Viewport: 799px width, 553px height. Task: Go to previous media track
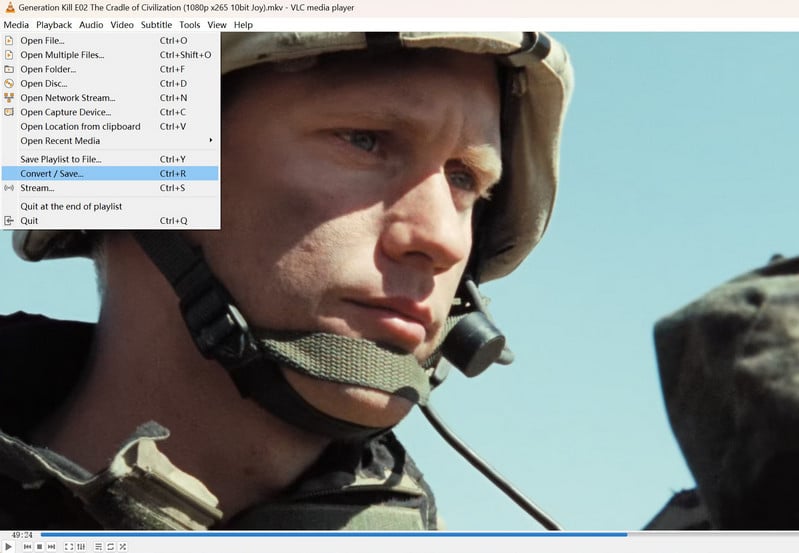28,546
